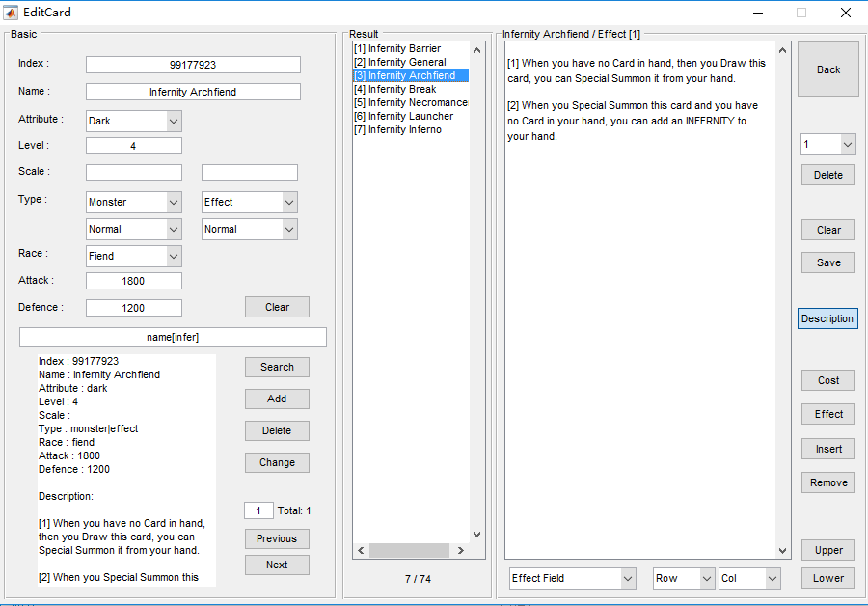The width and height of the screenshot is (868, 606).
Task: Click the Cost button
Action: pos(828,380)
